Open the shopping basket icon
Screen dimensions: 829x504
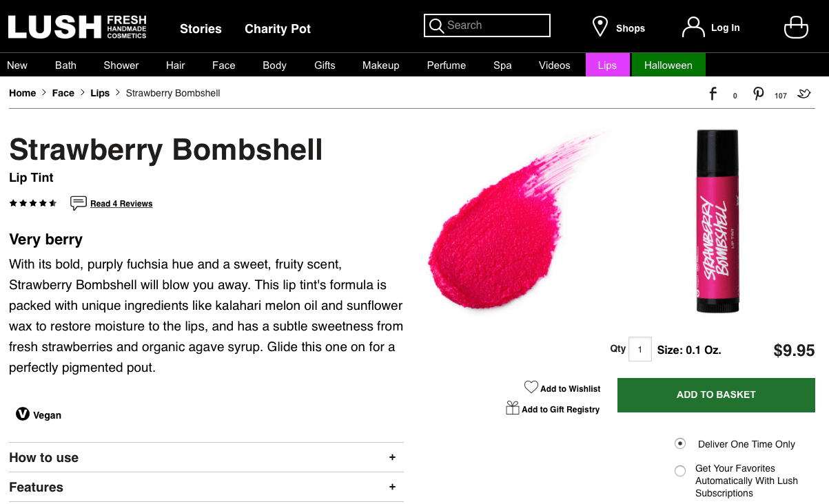796,27
